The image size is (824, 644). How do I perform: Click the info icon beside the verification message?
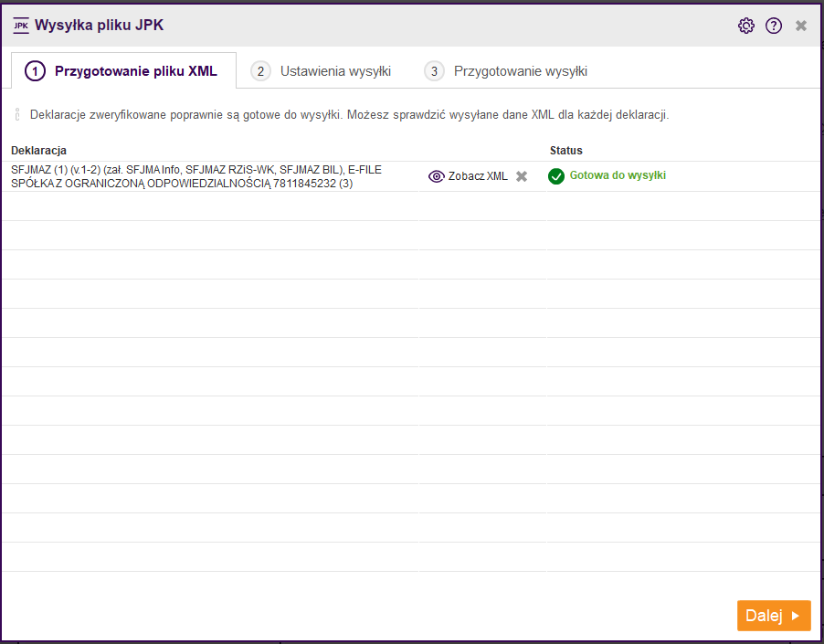17,114
